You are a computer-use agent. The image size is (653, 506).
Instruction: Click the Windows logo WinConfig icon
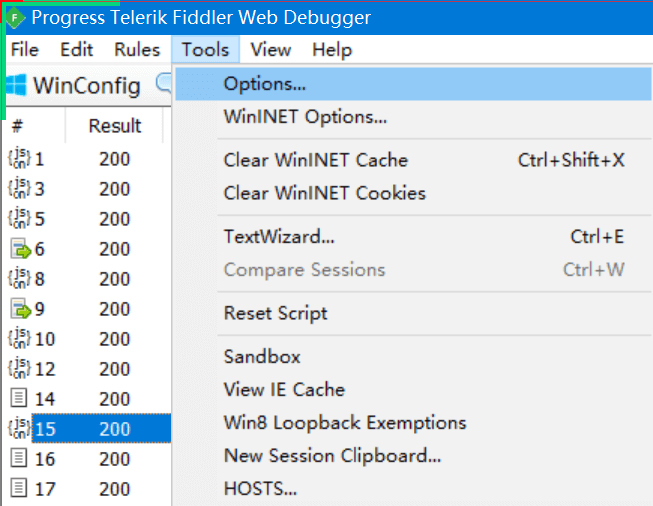pyautogui.click(x=16, y=85)
